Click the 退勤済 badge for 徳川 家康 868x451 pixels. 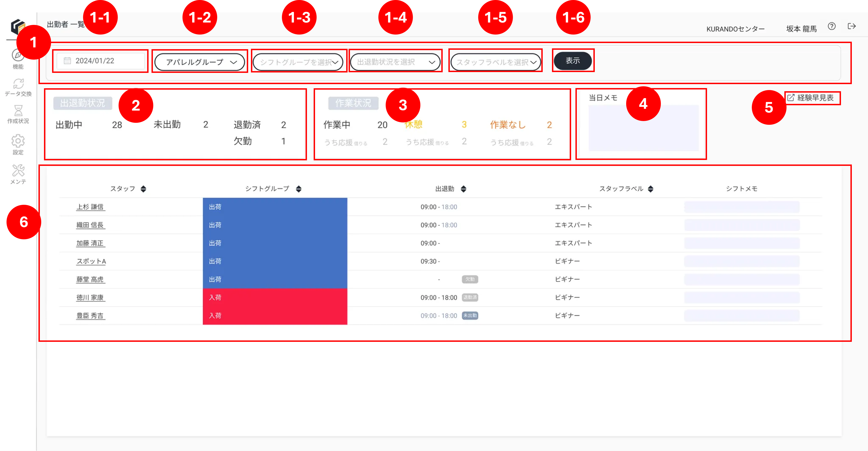[x=470, y=298]
